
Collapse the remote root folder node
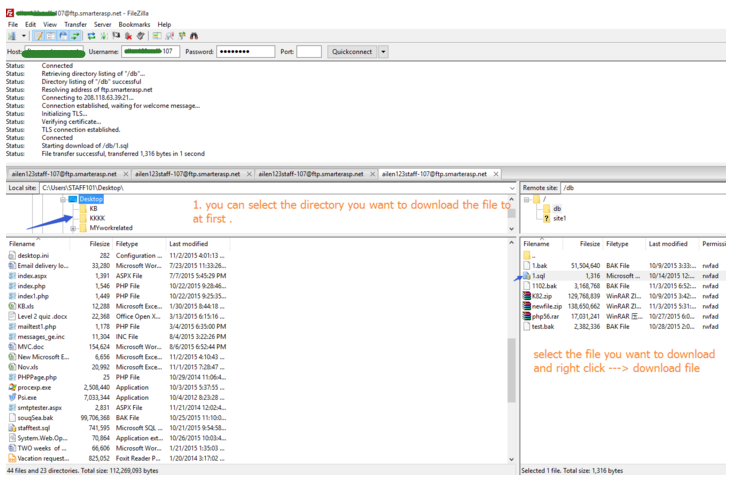[527, 200]
